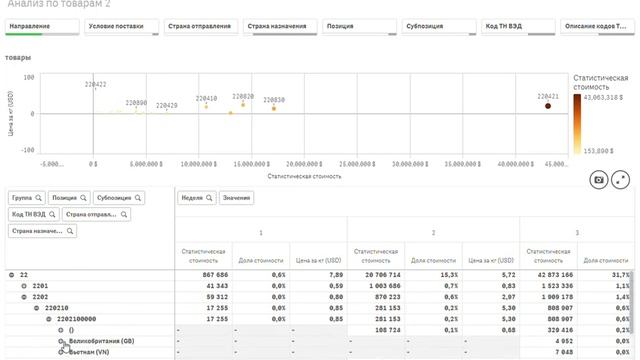Click the chart label 220429
640x360 pixels.
pyautogui.click(x=167, y=105)
